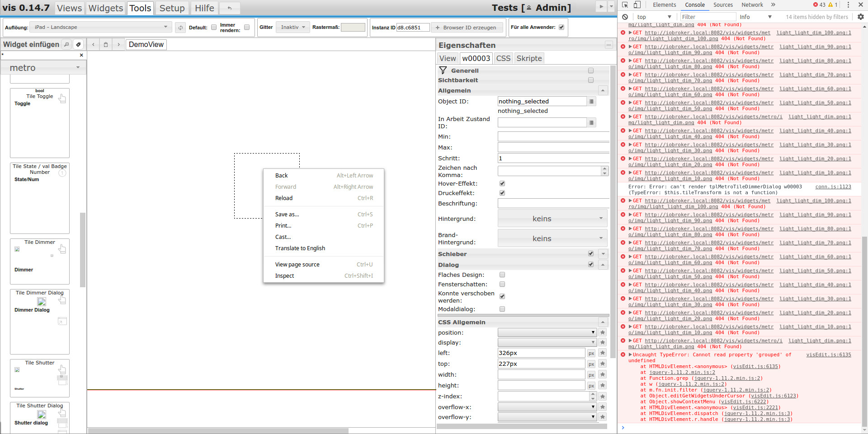
Task: Open the Object ID selector button
Action: click(591, 102)
